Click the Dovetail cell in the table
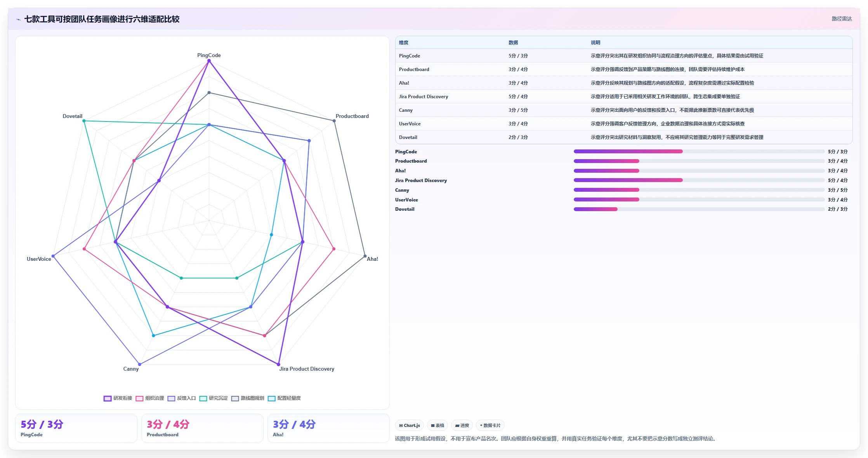Viewport: 868px width, 458px height. (408, 137)
